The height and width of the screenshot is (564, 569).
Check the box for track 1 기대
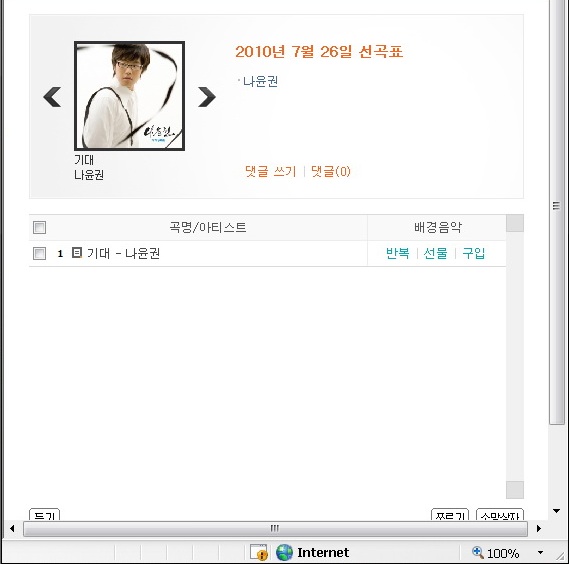[39, 253]
